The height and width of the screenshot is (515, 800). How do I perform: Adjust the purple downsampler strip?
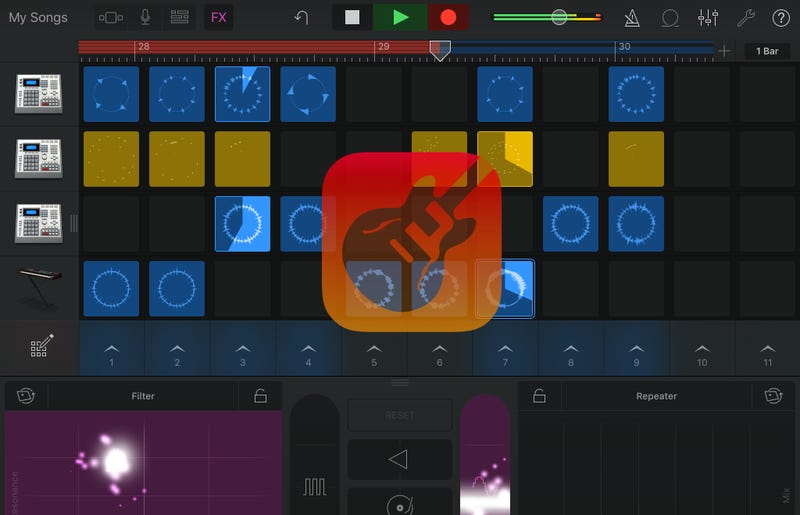[x=485, y=454]
